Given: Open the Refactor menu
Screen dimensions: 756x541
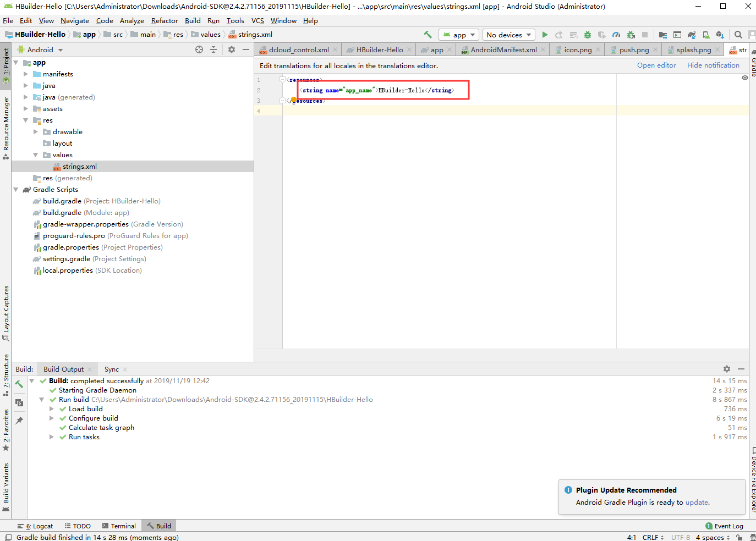Looking at the screenshot, I should tap(165, 20).
